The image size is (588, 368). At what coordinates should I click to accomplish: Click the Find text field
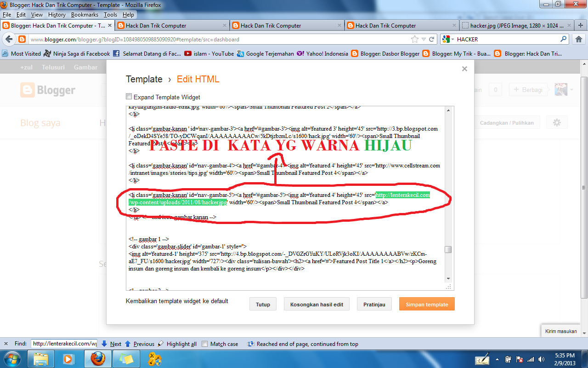pyautogui.click(x=64, y=344)
